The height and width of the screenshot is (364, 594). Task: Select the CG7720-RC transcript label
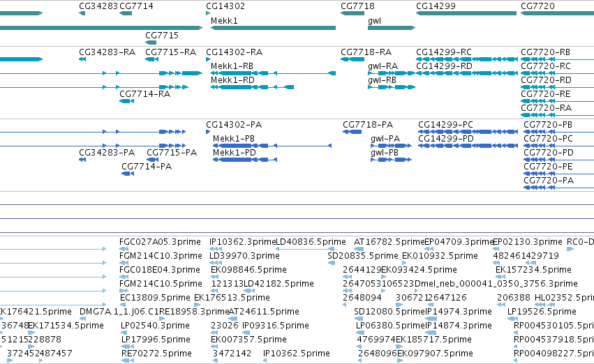click(546, 66)
